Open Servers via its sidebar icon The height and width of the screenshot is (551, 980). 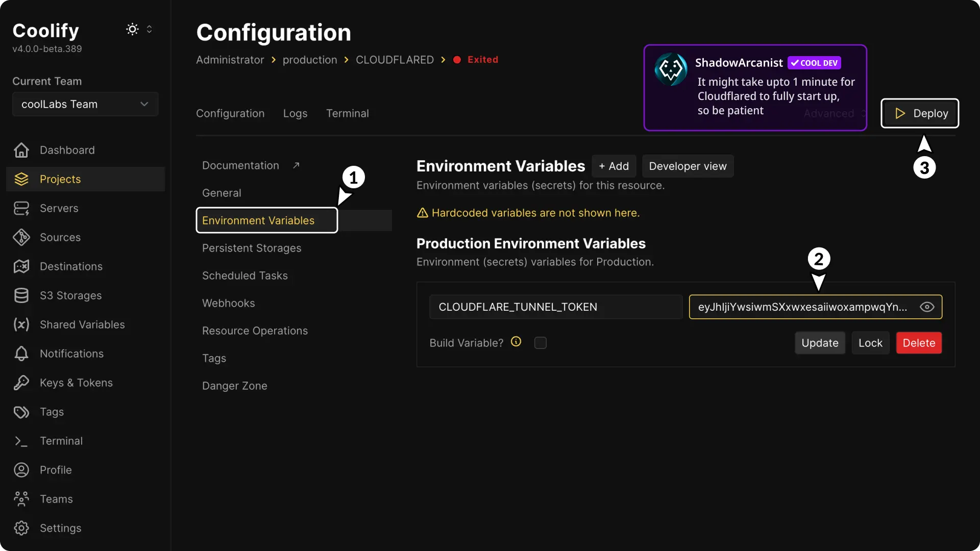point(21,208)
